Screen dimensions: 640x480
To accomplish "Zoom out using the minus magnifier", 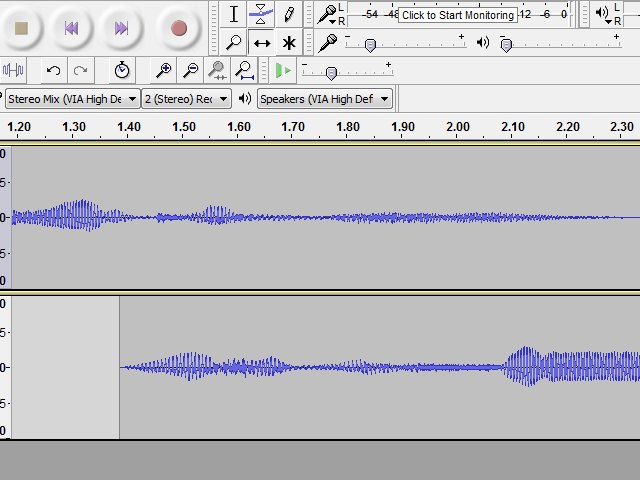I will click(190, 70).
